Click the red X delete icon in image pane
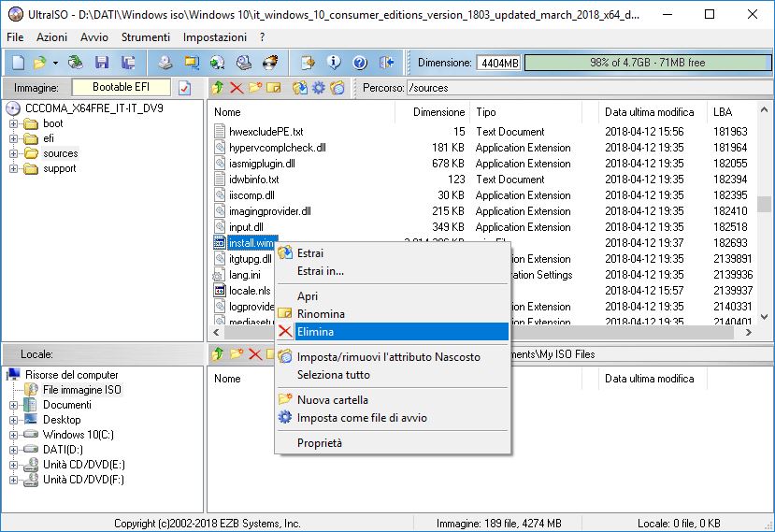 pos(237,88)
